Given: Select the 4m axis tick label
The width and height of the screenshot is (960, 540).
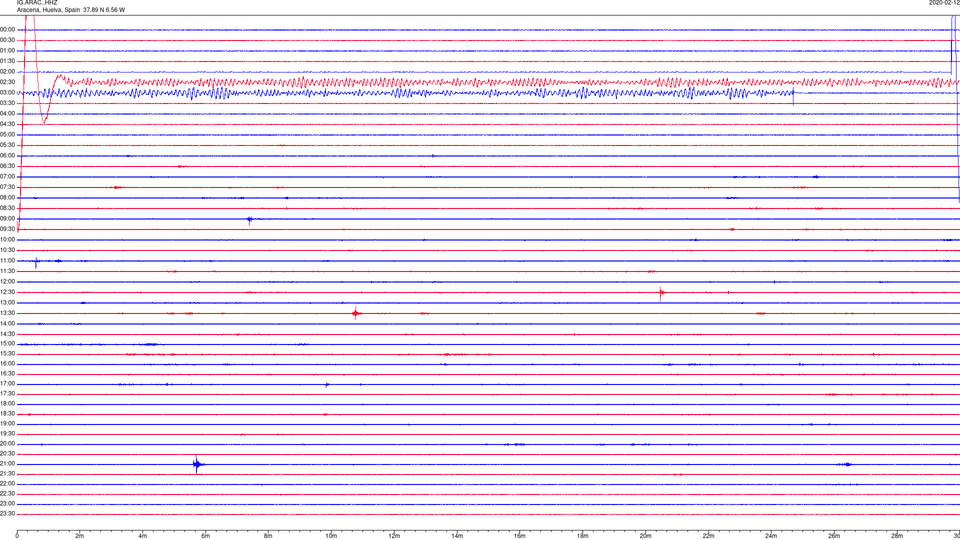Looking at the screenshot, I should pos(143,536).
